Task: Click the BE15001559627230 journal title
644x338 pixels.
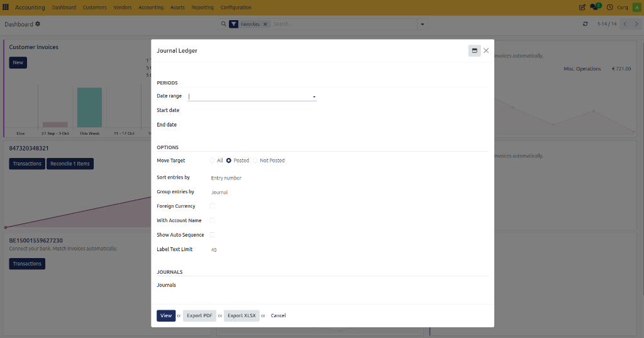Action: tap(36, 240)
